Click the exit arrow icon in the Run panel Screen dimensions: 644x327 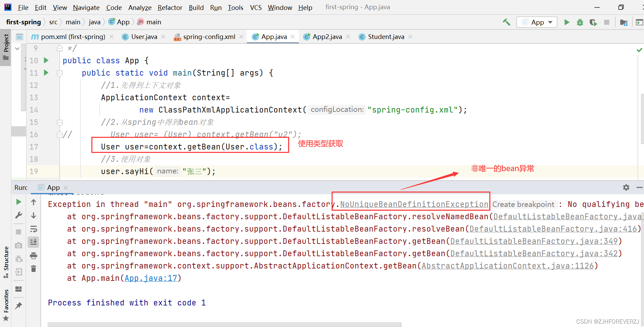coord(19,272)
